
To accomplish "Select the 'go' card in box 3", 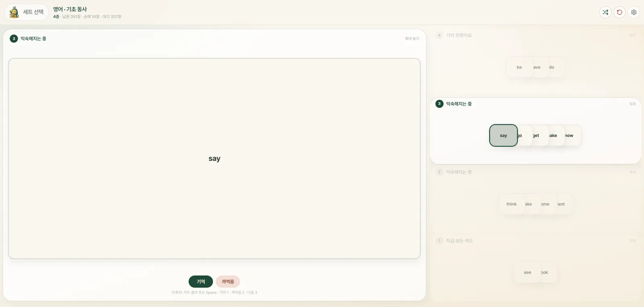I will [x=524, y=136].
